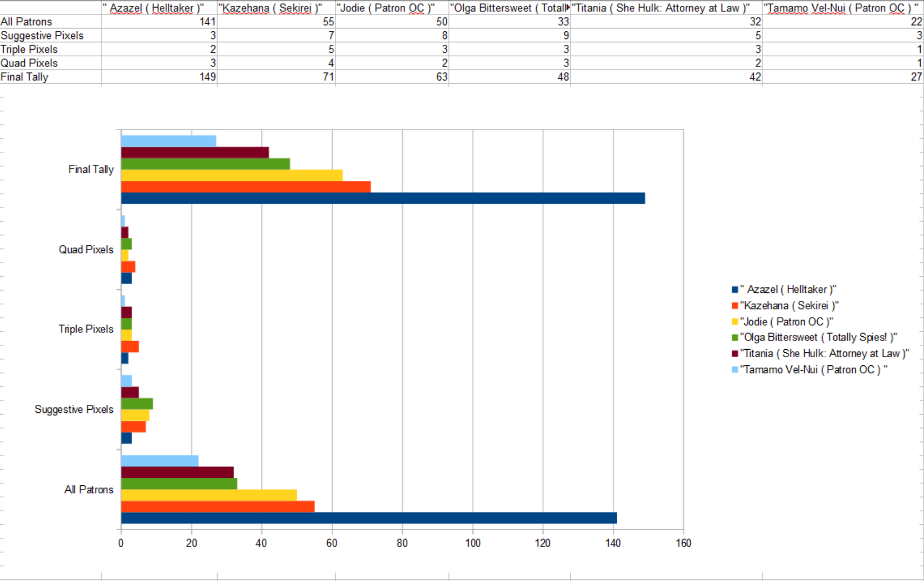Select the Titania (She Hulk) column header cell
Viewport: 924px width, 581px height.
(x=666, y=8)
